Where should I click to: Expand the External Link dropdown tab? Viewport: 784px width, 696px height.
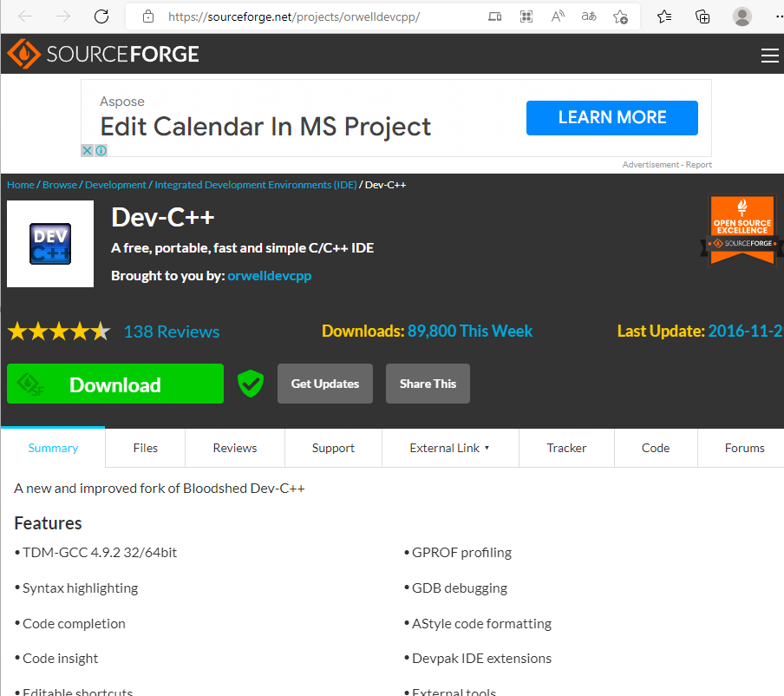450,448
